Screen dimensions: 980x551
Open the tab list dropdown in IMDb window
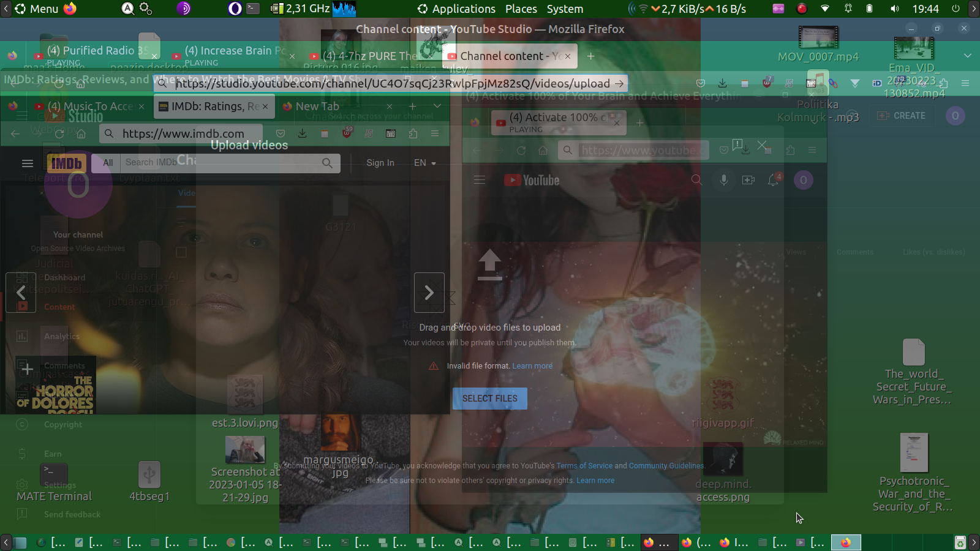[x=437, y=106]
